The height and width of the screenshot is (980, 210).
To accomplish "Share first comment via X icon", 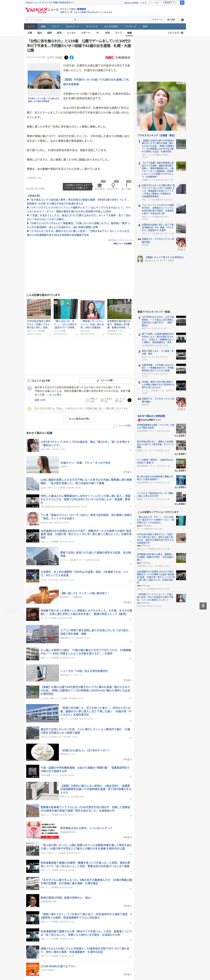I will (130, 400).
